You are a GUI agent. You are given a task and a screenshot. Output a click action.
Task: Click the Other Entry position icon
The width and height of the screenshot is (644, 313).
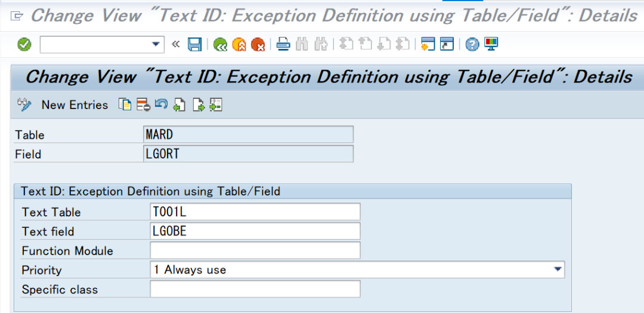216,105
